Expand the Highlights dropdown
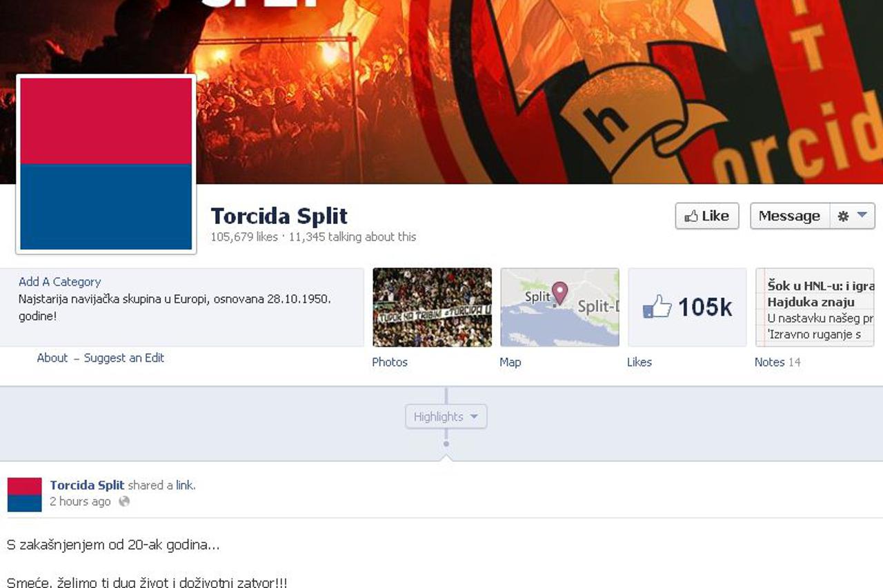 pyautogui.click(x=446, y=416)
